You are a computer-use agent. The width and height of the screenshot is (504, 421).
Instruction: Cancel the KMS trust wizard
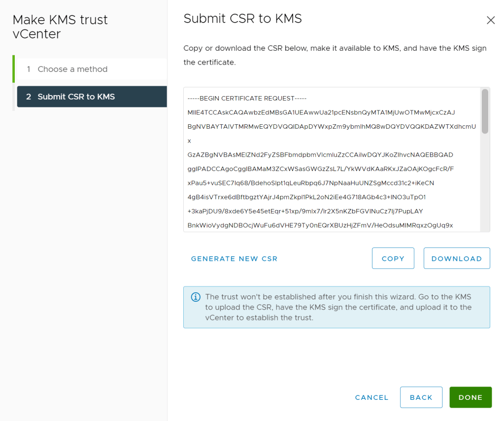tap(371, 397)
